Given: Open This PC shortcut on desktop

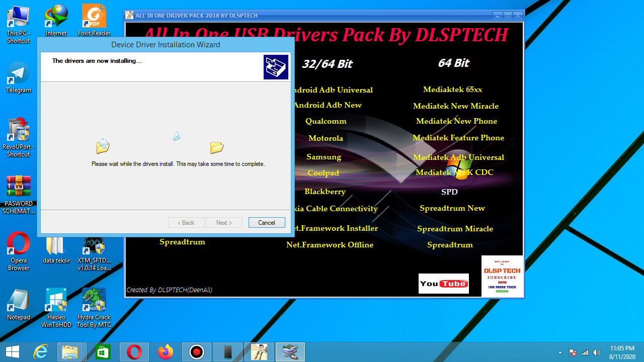Looking at the screenshot, I should coord(18,24).
